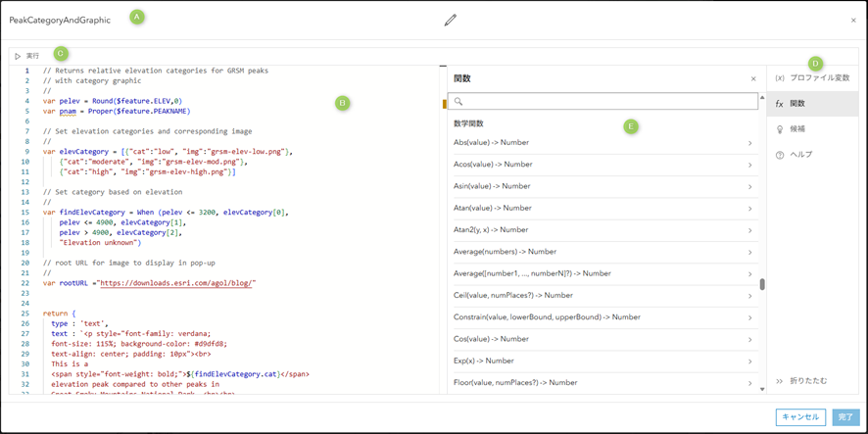
Task: Expand Atan2(y, x) function details chevron
Action: pos(750,230)
